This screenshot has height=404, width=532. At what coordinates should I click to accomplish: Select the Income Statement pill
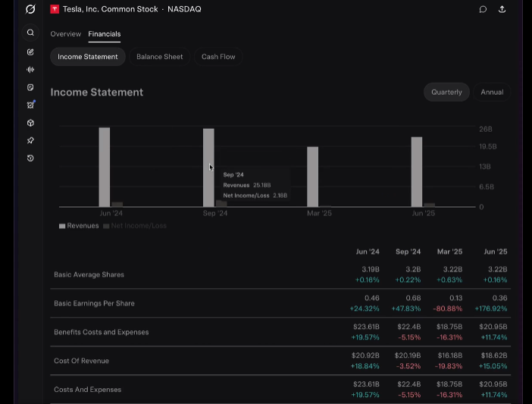[x=88, y=57]
